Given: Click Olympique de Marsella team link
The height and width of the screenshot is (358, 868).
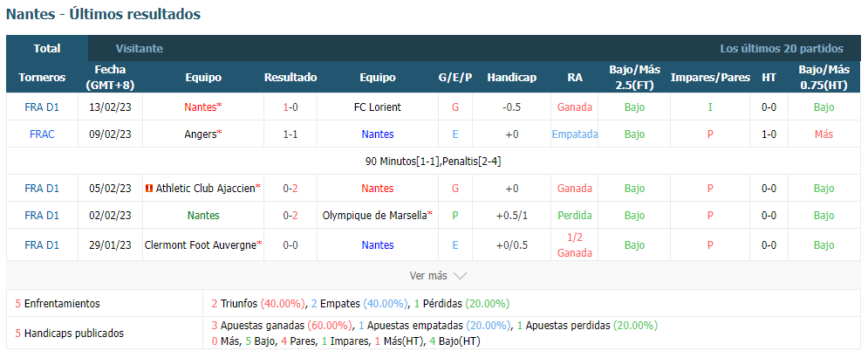Looking at the screenshot, I should [x=374, y=216].
